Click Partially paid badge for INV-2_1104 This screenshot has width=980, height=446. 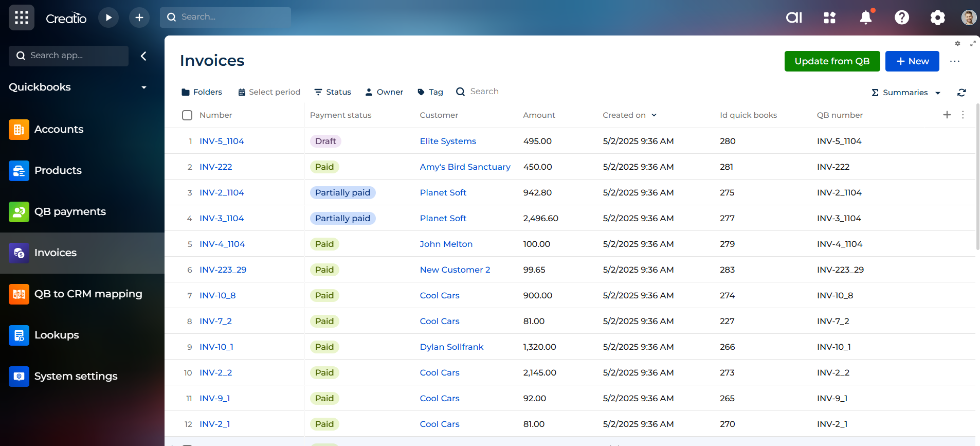point(342,192)
